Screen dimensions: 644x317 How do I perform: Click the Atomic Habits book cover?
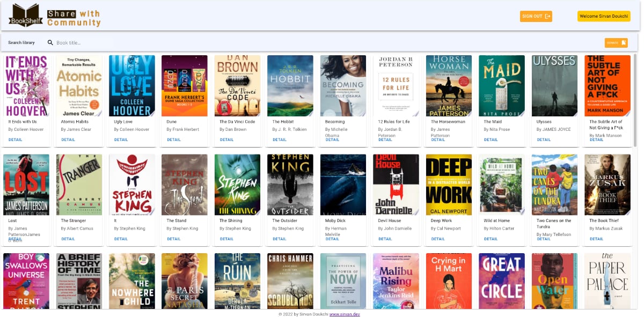point(79,86)
